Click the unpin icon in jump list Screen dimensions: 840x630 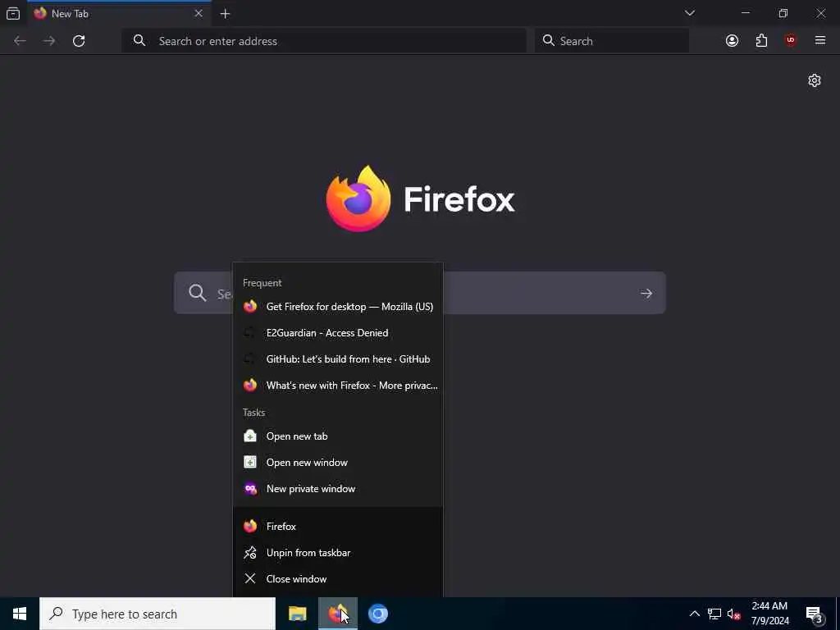pos(250,552)
